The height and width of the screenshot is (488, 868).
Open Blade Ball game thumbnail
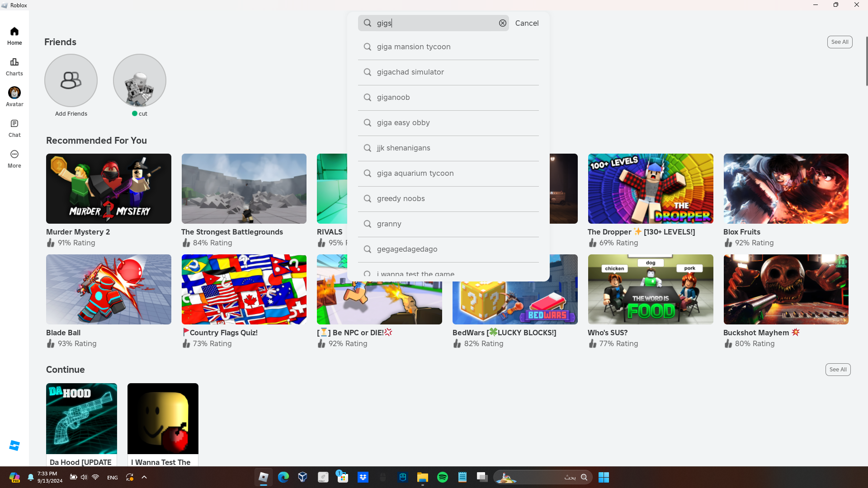click(108, 289)
